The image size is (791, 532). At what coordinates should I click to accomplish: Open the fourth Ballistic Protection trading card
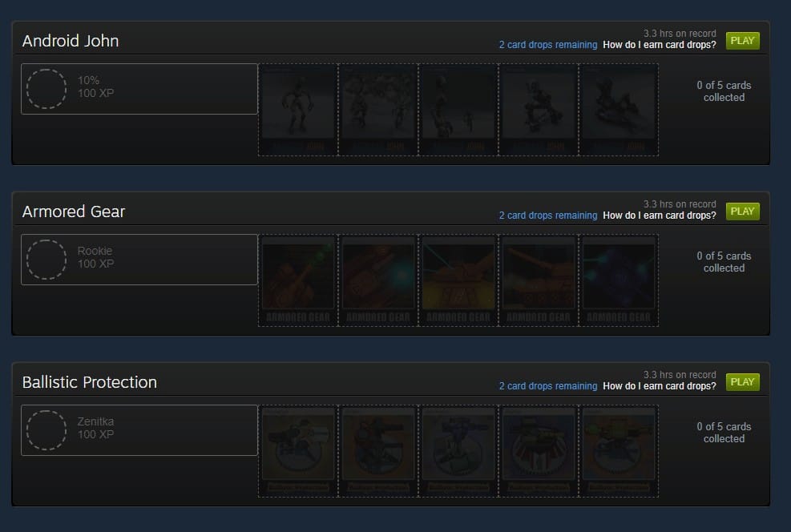[539, 451]
